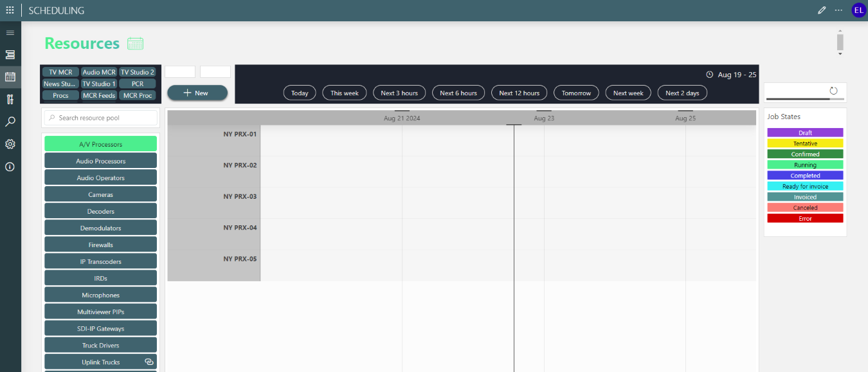Open the calendar scheduling sidebar icon
The height and width of the screenshot is (372, 868).
pos(10,77)
